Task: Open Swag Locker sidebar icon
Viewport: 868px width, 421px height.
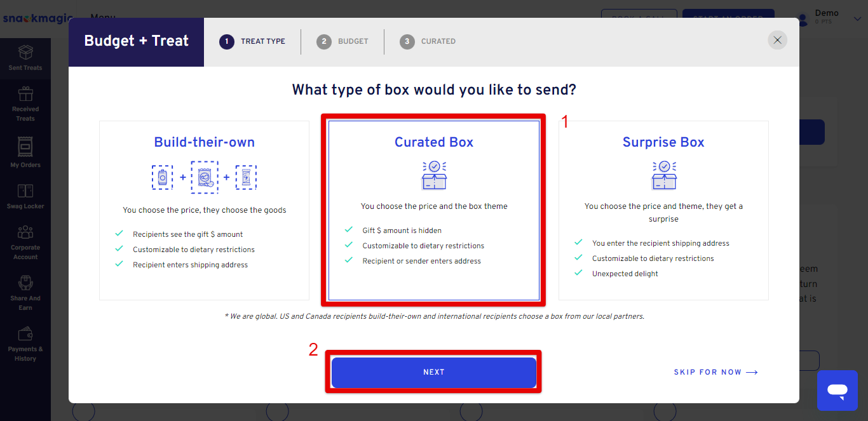Action: (25, 190)
